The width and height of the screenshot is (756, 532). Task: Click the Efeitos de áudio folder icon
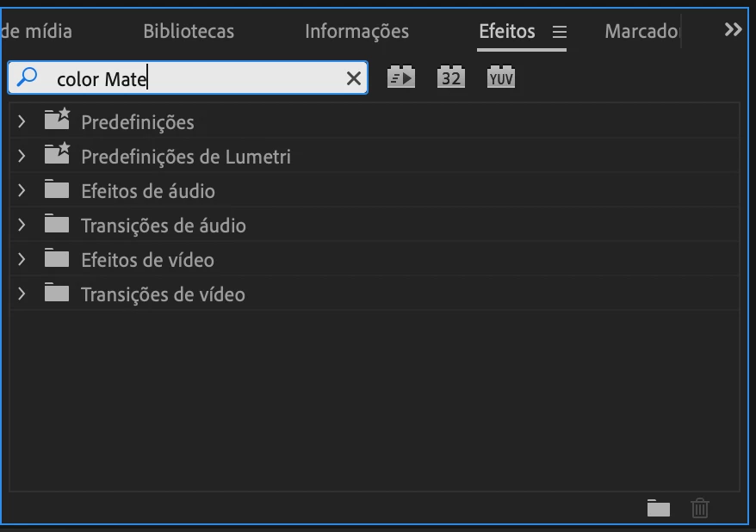(57, 190)
